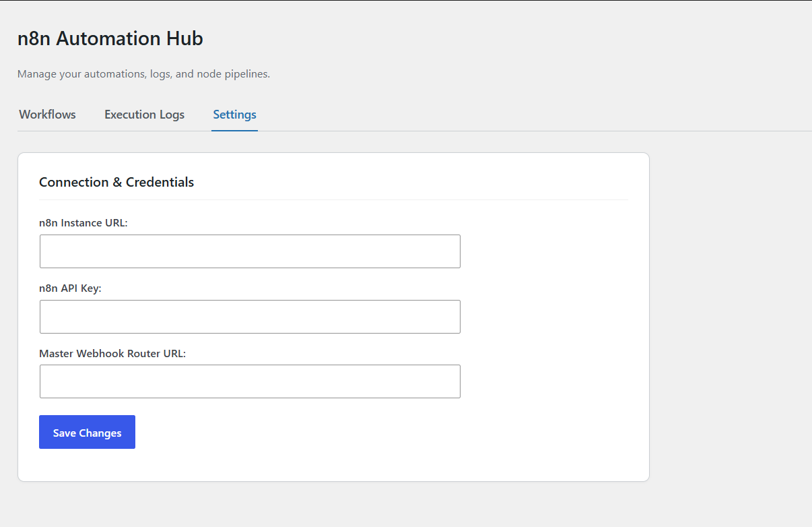Click the 'n8n Instance URL:' label
Viewport: 812px width, 527px height.
(83, 223)
